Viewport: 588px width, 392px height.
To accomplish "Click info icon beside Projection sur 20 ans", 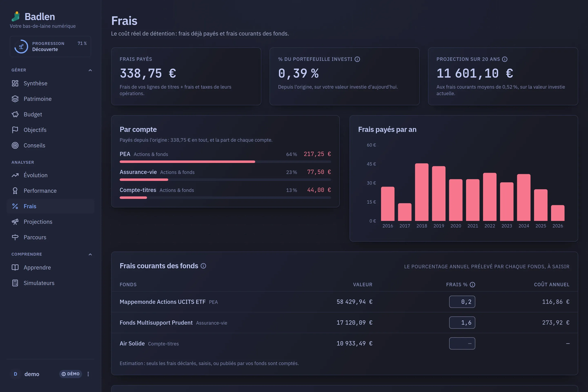I will (x=505, y=59).
